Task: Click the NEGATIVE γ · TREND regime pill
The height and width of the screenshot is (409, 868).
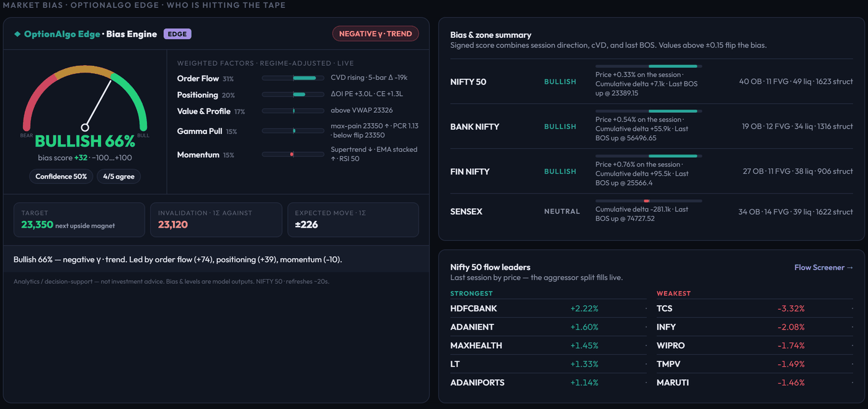Action: click(376, 34)
